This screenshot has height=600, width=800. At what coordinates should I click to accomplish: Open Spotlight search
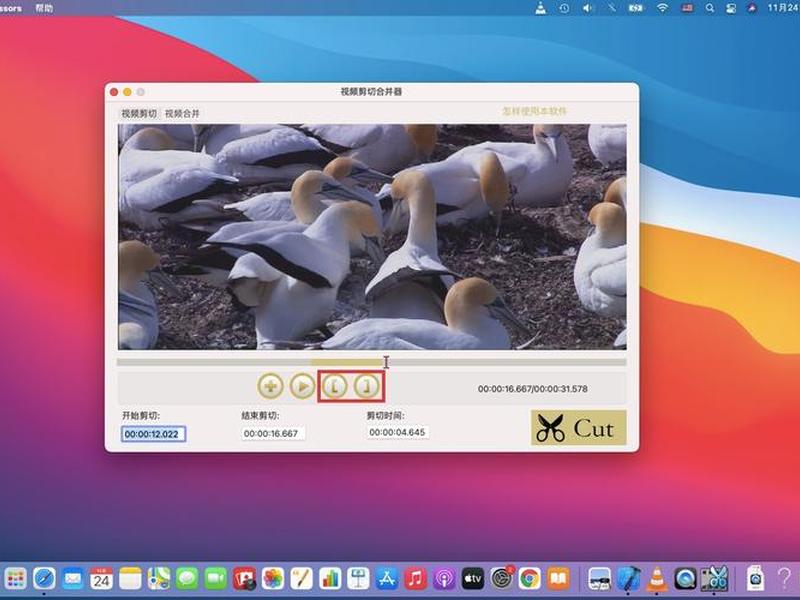710,8
